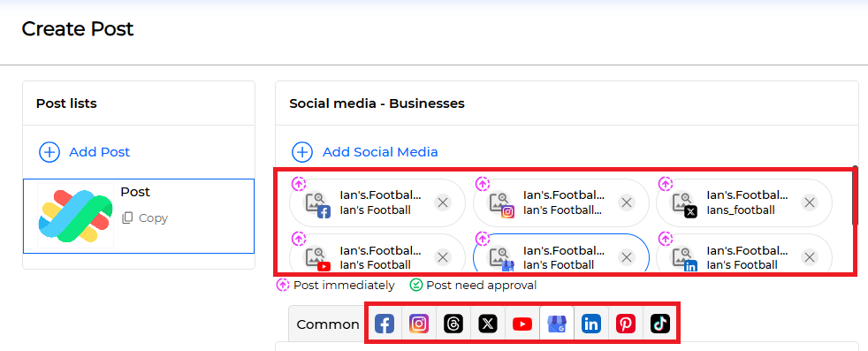The height and width of the screenshot is (351, 868).
Task: Click the social accounts list scrollbar
Action: (856, 196)
